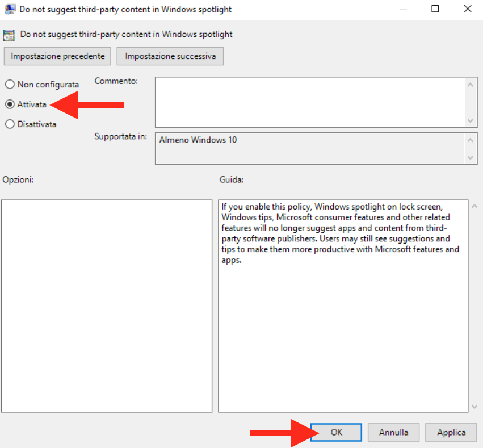Click the policy setting icon beside heading
The width and height of the screenshot is (483, 448).
9,35
